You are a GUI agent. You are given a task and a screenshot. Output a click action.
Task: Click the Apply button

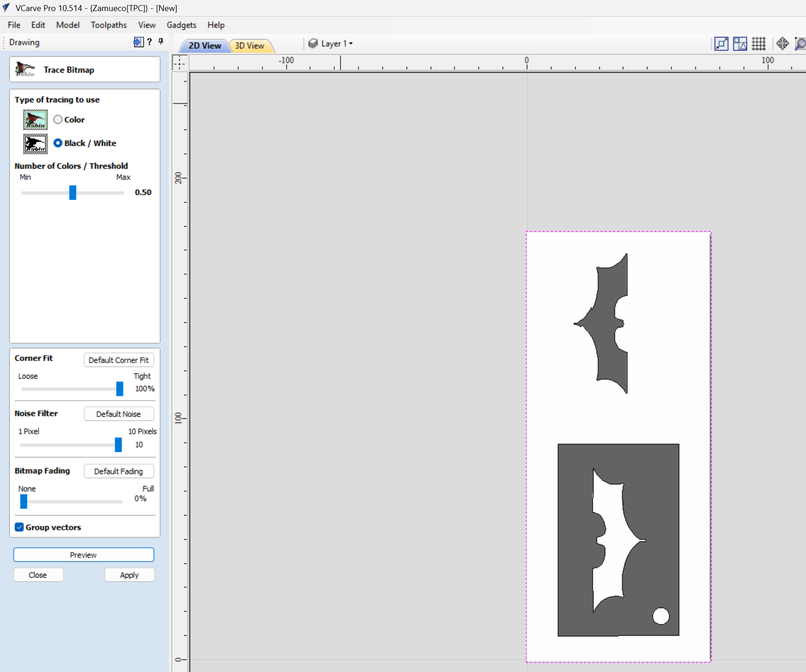(129, 575)
